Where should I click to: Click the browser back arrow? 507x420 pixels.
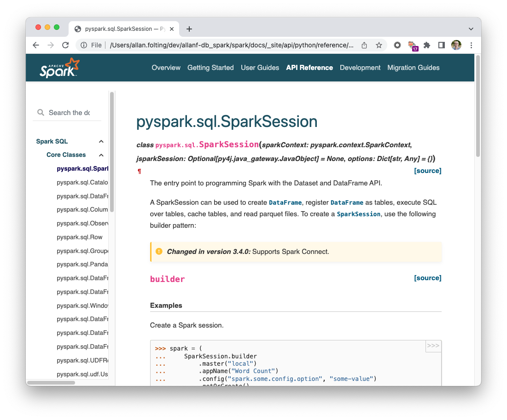[x=36, y=45]
